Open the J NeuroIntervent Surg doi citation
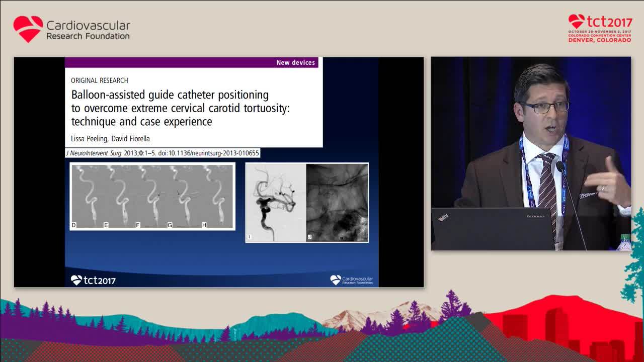This screenshot has width=644, height=362. 163,153
